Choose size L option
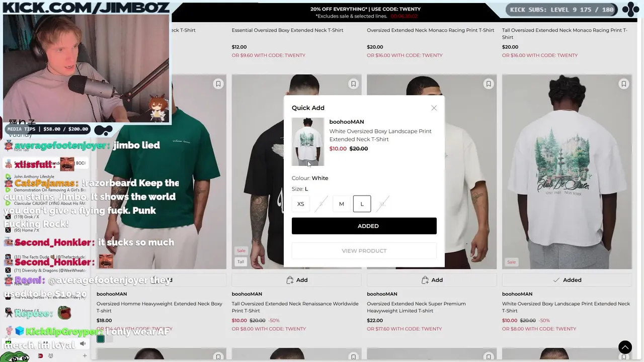This screenshot has width=644, height=362. 362,204
